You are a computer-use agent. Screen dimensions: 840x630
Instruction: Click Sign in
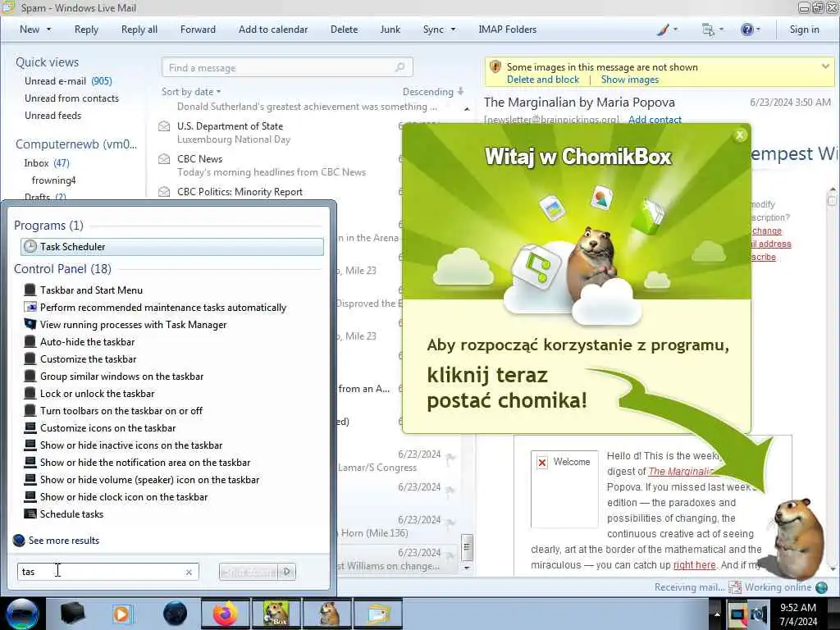(804, 30)
